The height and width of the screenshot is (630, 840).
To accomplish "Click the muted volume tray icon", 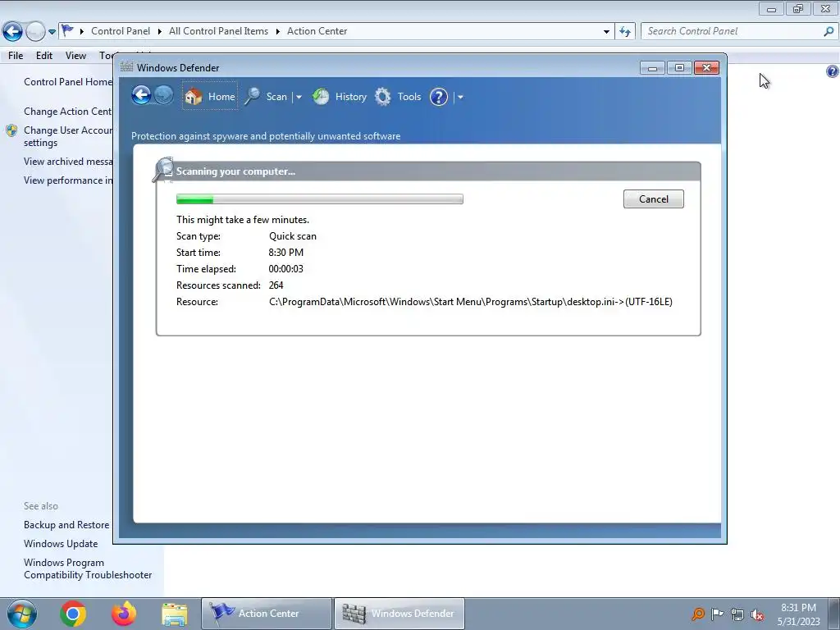I will [x=757, y=614].
